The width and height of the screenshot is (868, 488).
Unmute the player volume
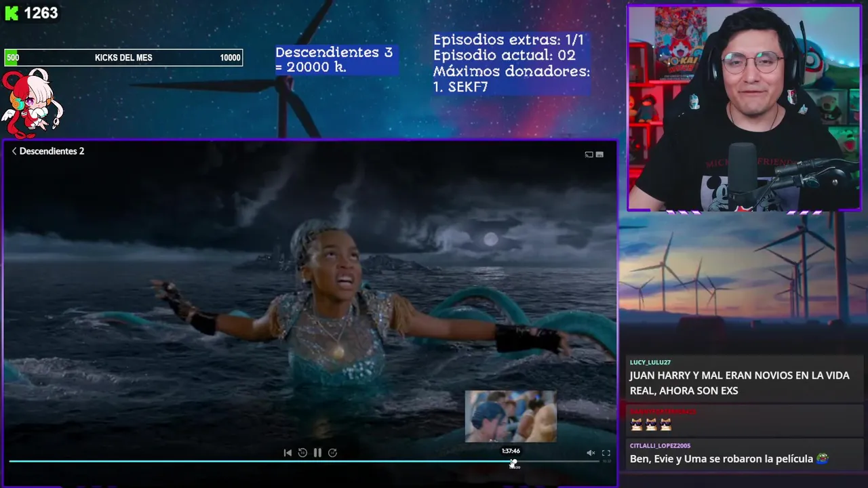[x=591, y=453]
